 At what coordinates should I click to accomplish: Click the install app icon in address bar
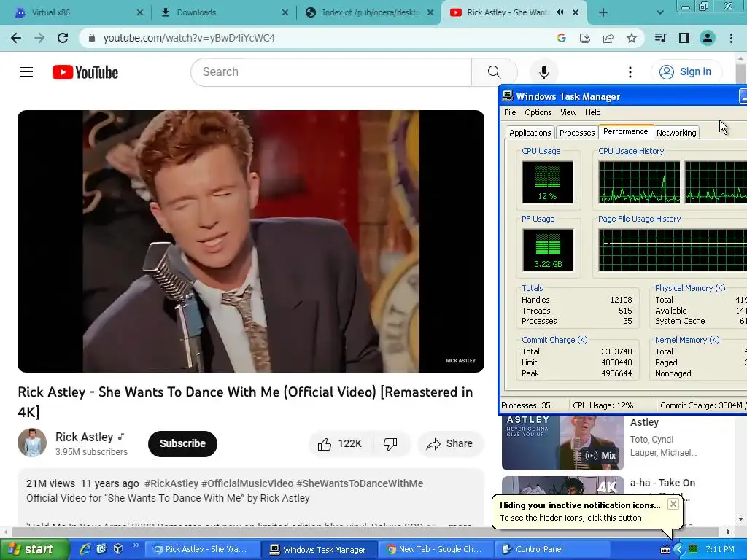(584, 38)
